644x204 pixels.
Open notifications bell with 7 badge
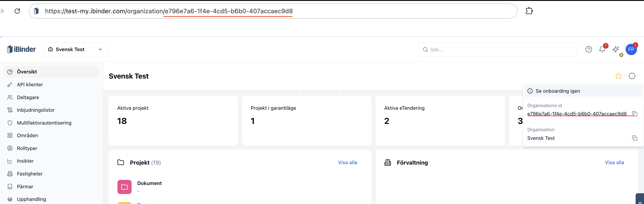coord(602,50)
